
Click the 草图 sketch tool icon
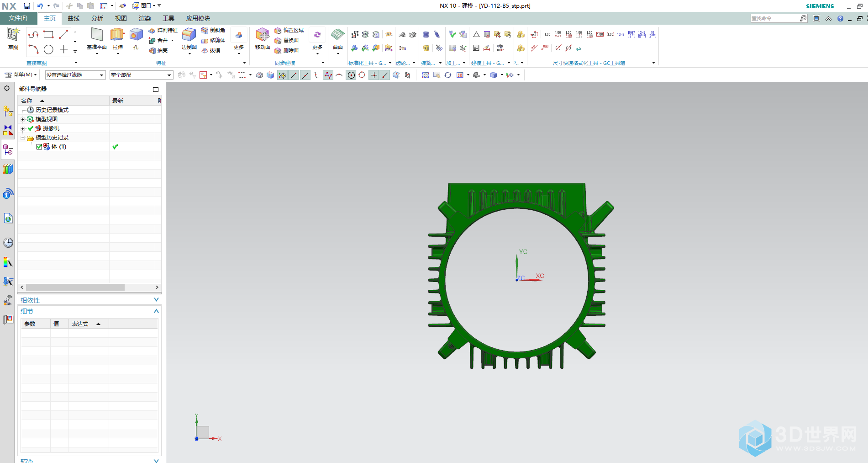[13, 35]
